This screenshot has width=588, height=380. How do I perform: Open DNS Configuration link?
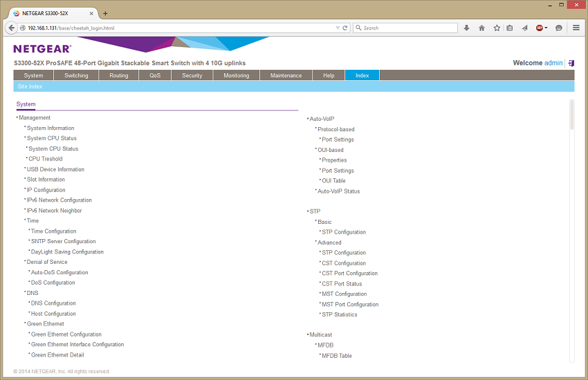click(x=53, y=303)
